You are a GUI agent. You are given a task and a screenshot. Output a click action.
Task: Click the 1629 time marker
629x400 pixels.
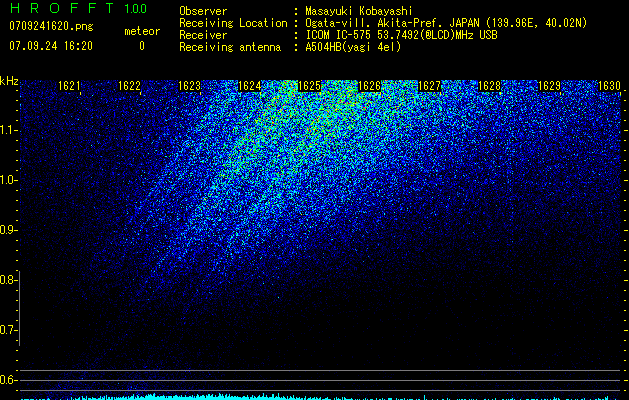(549, 86)
